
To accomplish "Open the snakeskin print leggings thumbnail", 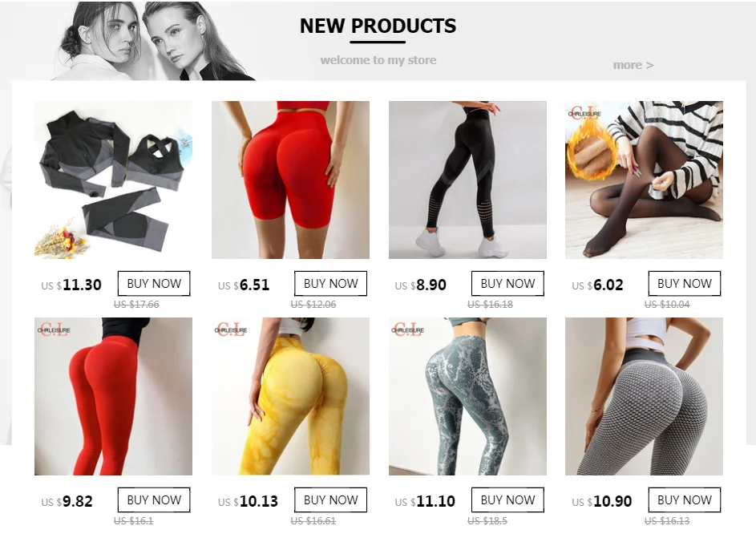I will click(x=467, y=396).
